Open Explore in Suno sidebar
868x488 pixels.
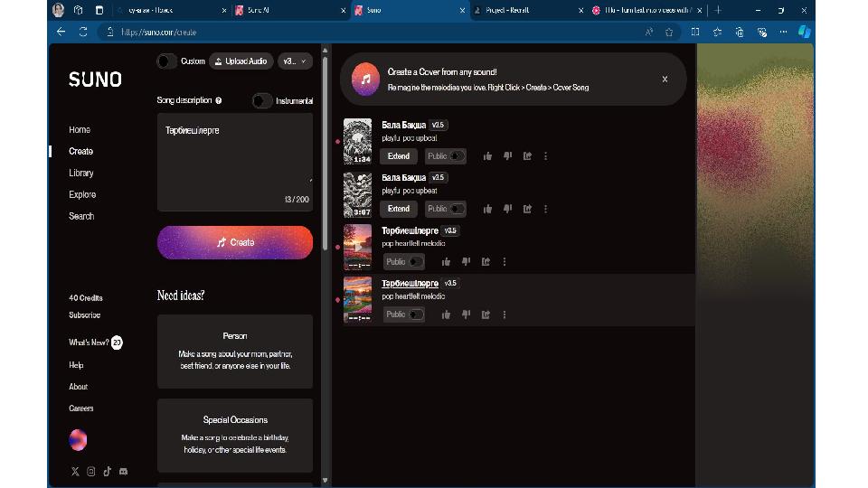pos(82,194)
